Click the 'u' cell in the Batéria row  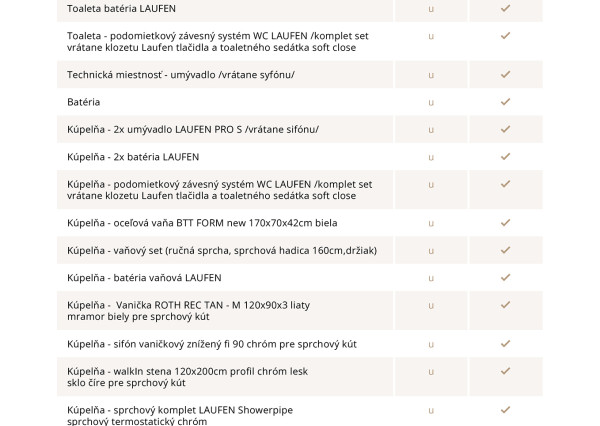[431, 102]
